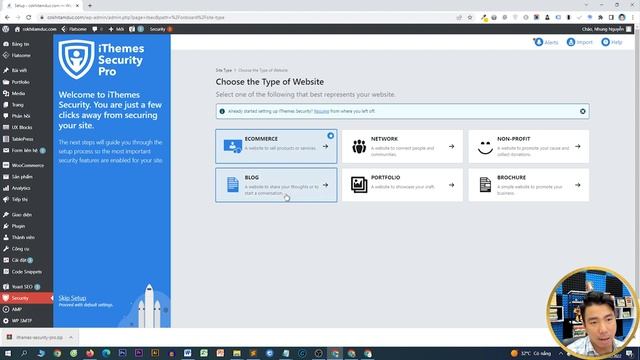This screenshot has width=640, height=360.
Task: Expand the ithemes-security-pro.zip download options
Action: point(71,337)
